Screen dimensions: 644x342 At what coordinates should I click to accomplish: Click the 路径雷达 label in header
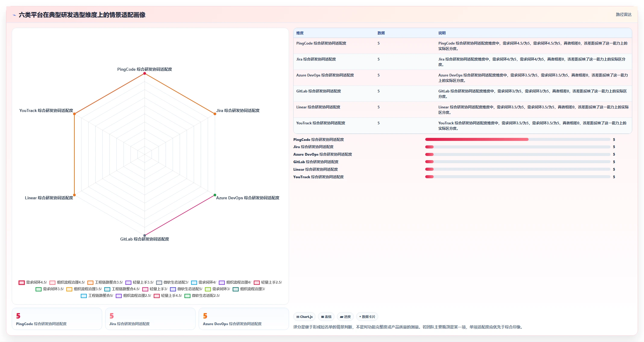(624, 14)
